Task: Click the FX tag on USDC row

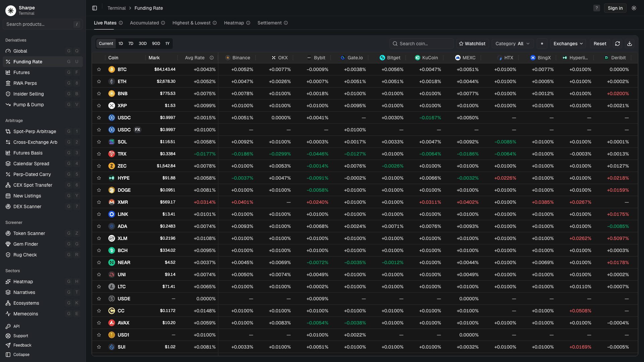Action: pyautogui.click(x=138, y=130)
